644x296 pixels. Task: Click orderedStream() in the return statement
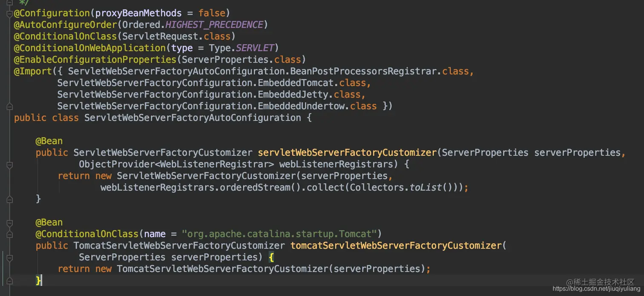point(260,187)
